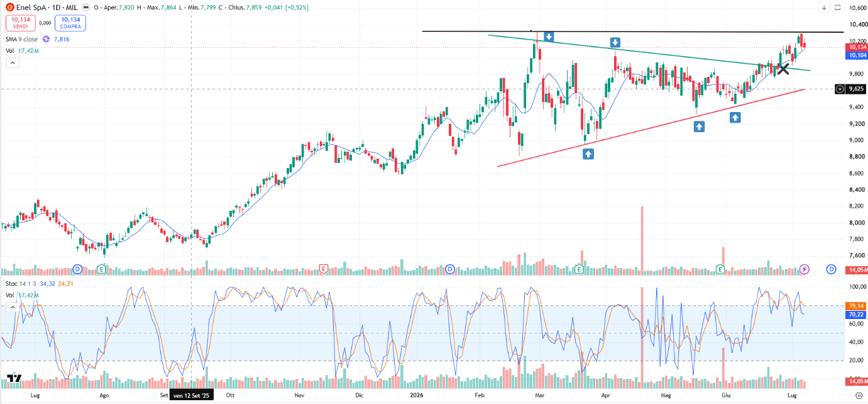
Task: Select the Stoc 14 1 3 indicator legend
Action: tap(20, 284)
